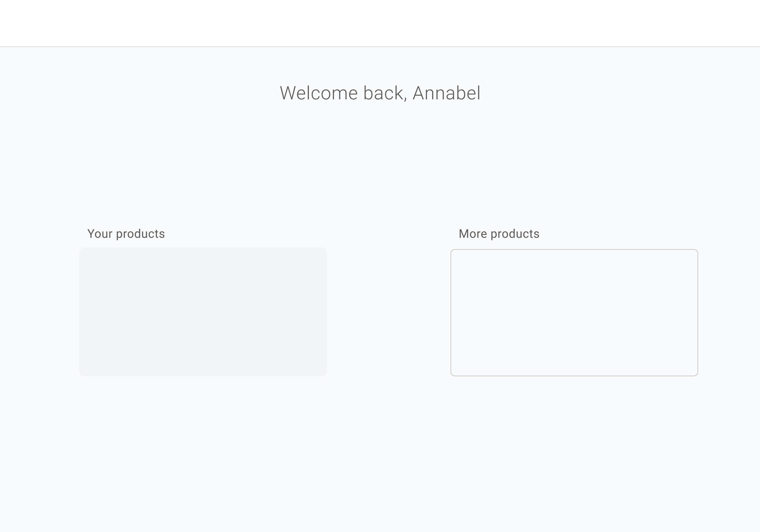Click the word "Welcome" in the page heading
The image size is (760, 532).
coord(318,93)
